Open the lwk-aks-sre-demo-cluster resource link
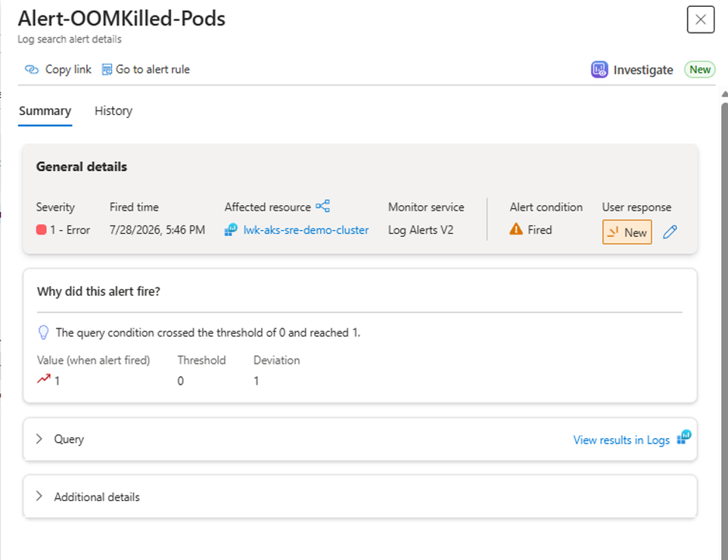 pyautogui.click(x=306, y=230)
